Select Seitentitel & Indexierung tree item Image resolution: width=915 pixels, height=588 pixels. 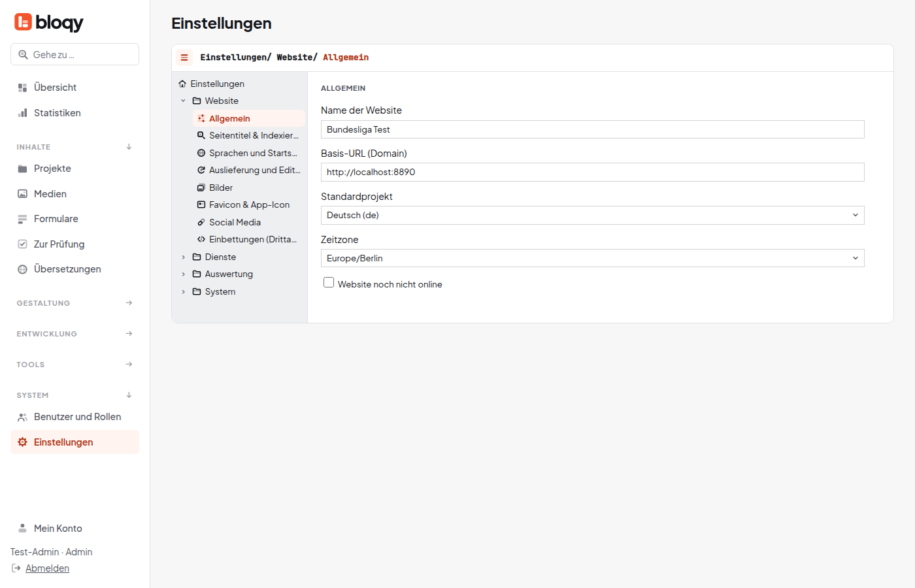tap(249, 135)
